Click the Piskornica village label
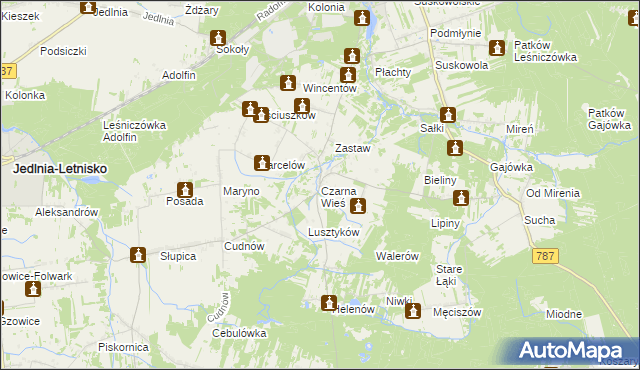 pos(123,347)
